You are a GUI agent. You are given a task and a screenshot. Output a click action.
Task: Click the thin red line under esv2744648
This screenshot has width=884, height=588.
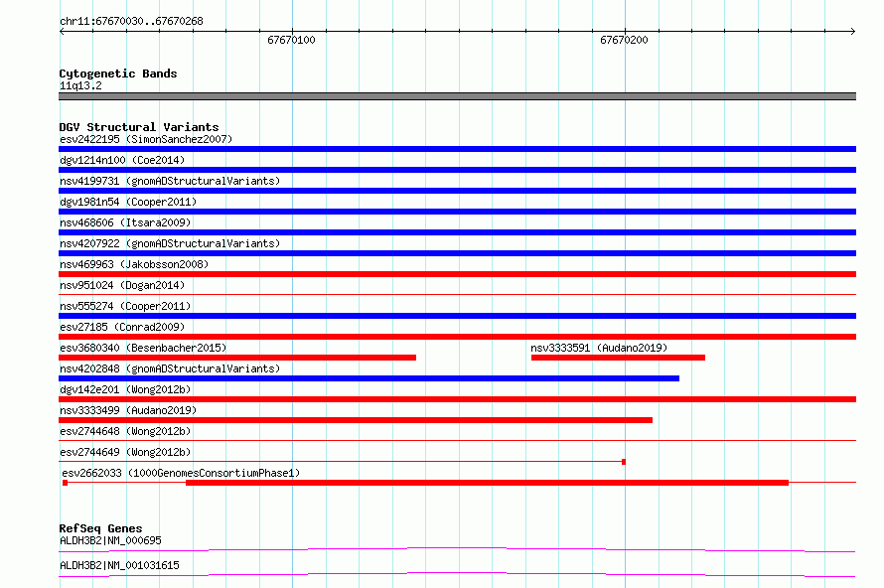(x=457, y=440)
